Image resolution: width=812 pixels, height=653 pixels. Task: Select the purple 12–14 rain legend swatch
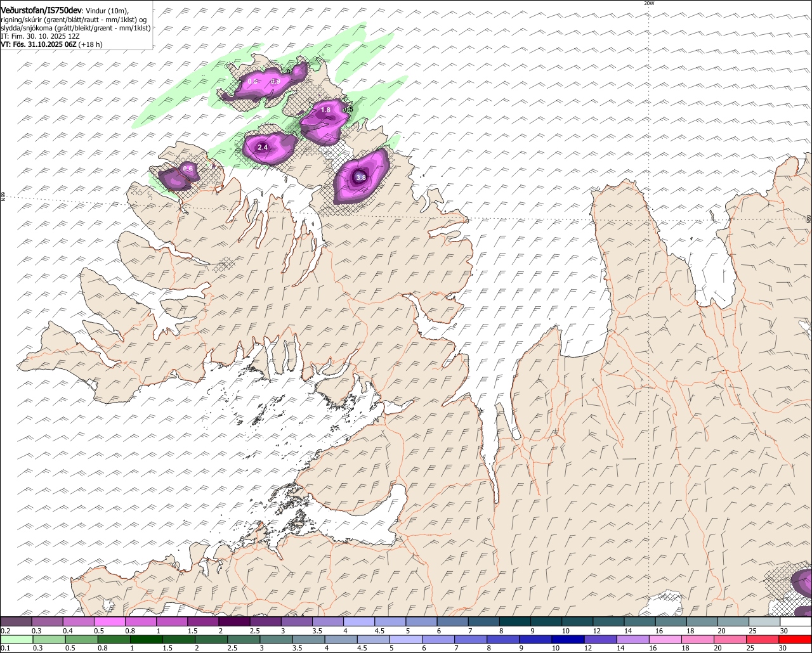[x=601, y=639]
